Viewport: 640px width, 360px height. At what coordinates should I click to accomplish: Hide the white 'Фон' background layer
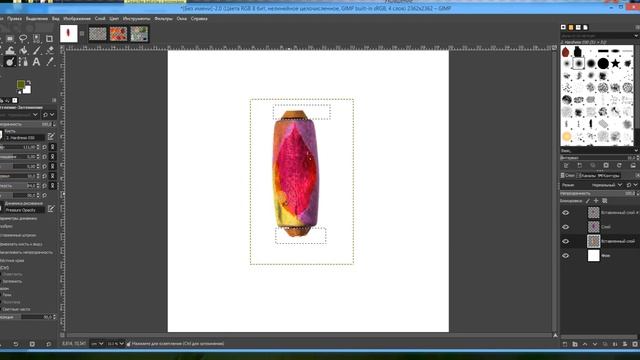[x=565, y=256]
